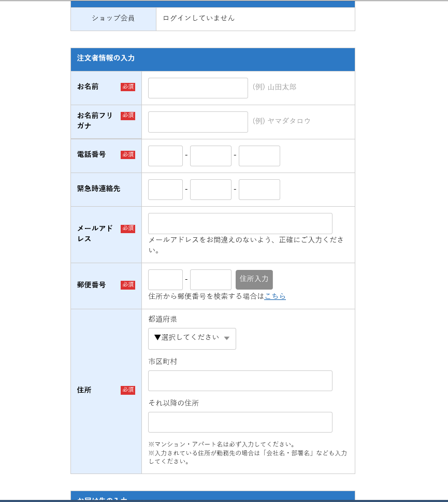Click the dropdown arrow beside 選択してください
The width and height of the screenshot is (448, 502).
(227, 339)
